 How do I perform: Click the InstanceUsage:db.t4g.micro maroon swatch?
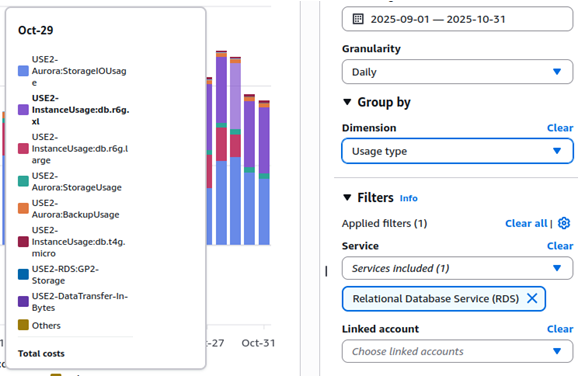pyautogui.click(x=23, y=242)
